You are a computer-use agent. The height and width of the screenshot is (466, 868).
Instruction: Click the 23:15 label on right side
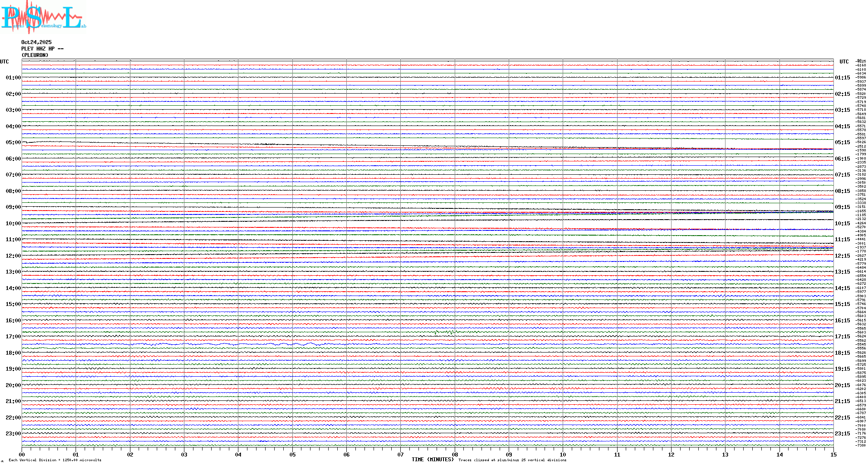click(x=842, y=434)
